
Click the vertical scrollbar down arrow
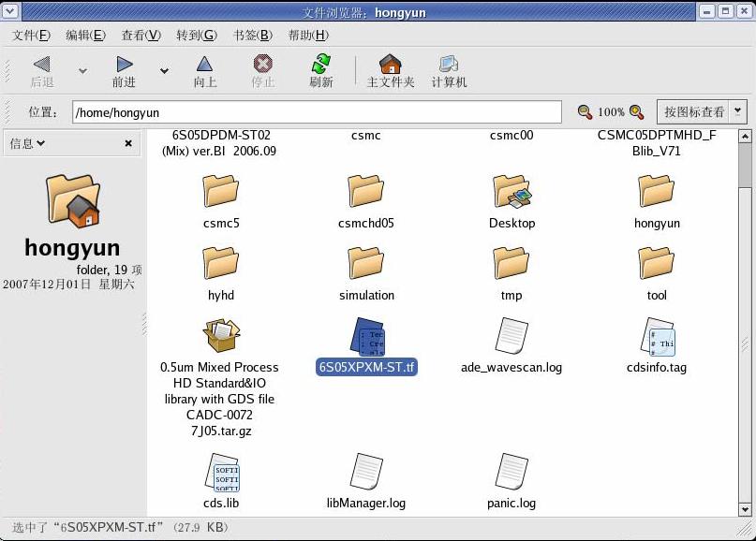click(745, 510)
